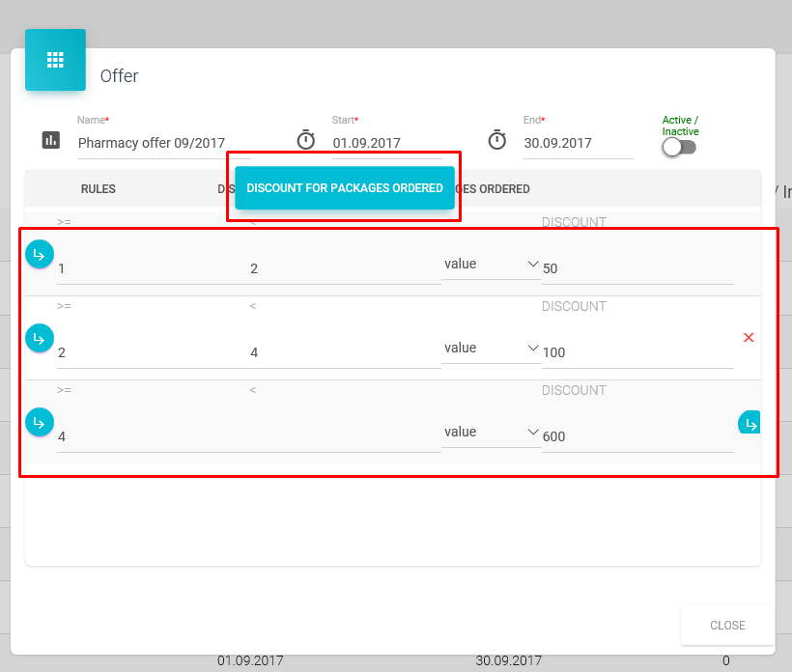Screen dimensions: 792x672
Task: Click the discount field containing 600
Action: [636, 436]
